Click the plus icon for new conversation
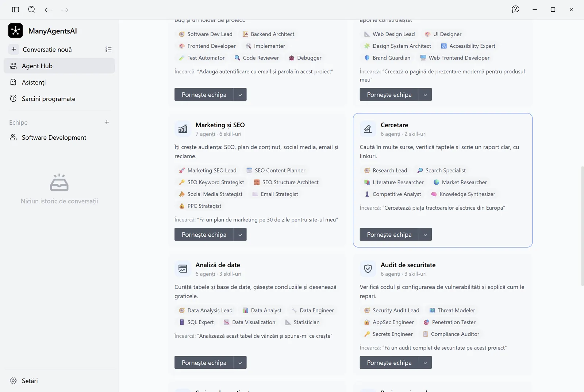The height and width of the screenshot is (392, 584). pyautogui.click(x=14, y=49)
